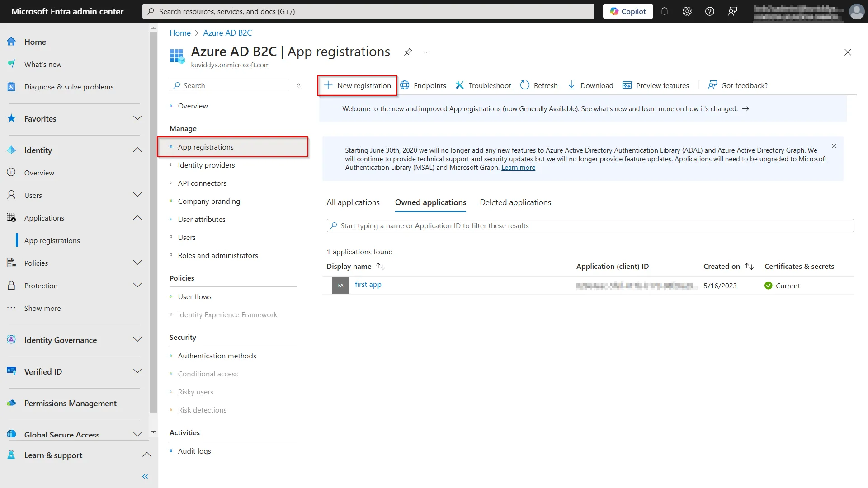Collapse Learn & support
Screen dimensions: 868x488
[147, 455]
